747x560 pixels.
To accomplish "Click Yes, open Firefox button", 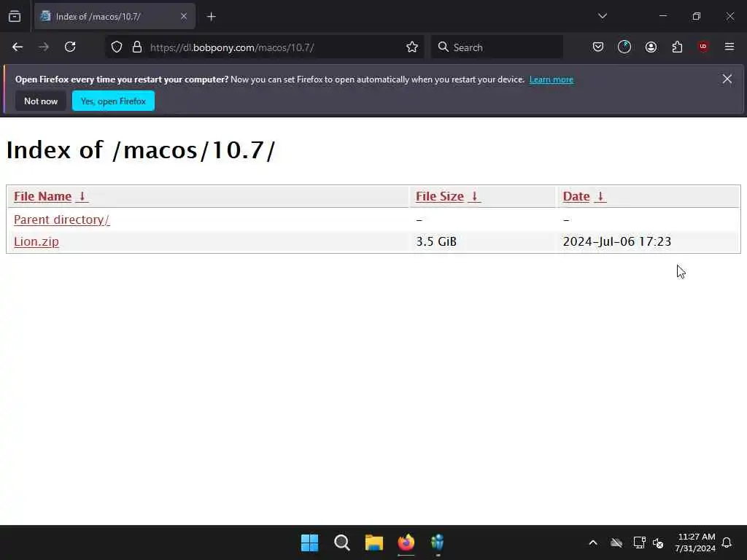I will (x=113, y=101).
